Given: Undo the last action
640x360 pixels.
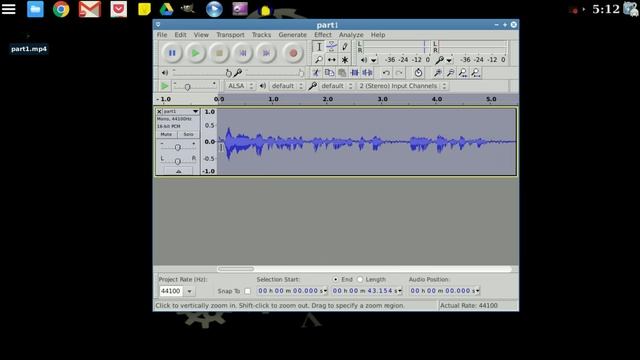Looking at the screenshot, I should 386,73.
